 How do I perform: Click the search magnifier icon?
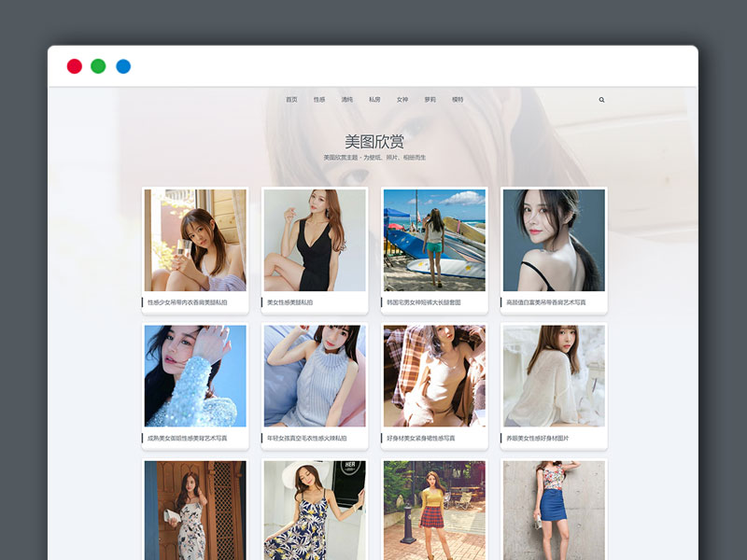pos(601,100)
